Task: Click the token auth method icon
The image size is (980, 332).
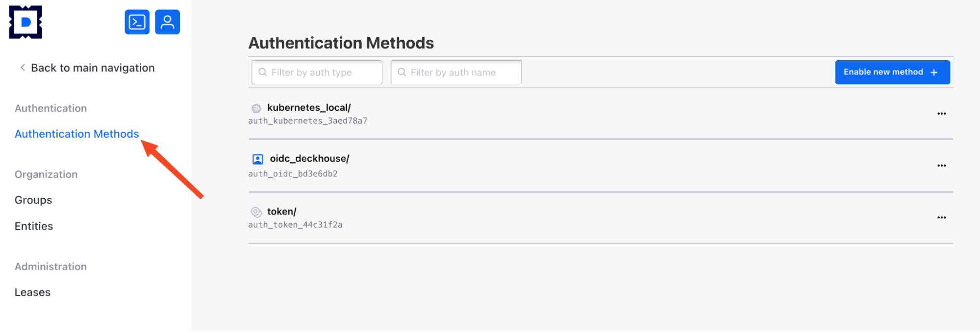Action: pyautogui.click(x=256, y=212)
